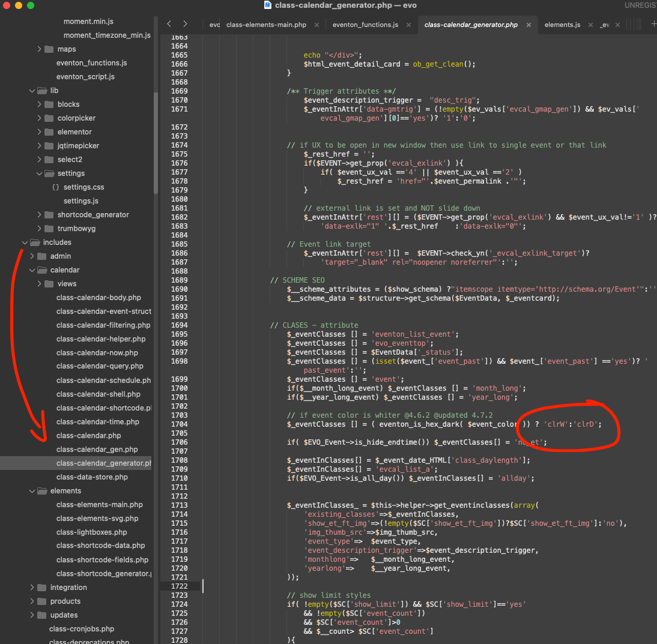Open class-calendar-time.php
This screenshot has height=644, width=657.
point(98,422)
